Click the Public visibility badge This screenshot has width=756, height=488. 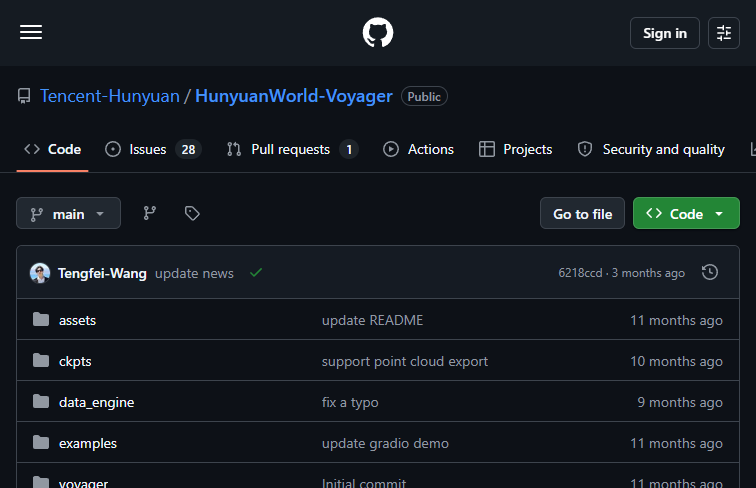tap(424, 96)
